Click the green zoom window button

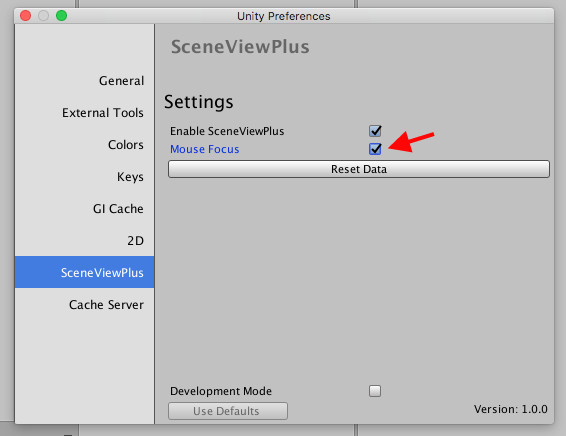pos(61,16)
